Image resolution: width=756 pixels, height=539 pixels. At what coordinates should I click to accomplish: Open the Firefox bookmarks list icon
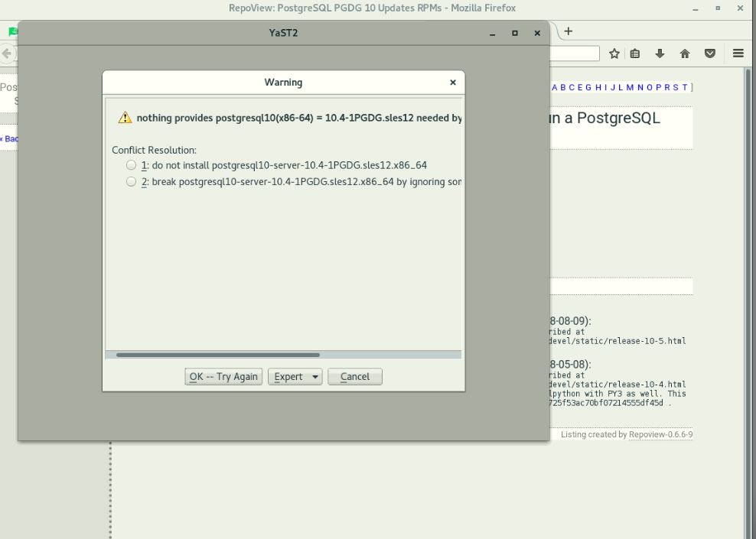635,54
